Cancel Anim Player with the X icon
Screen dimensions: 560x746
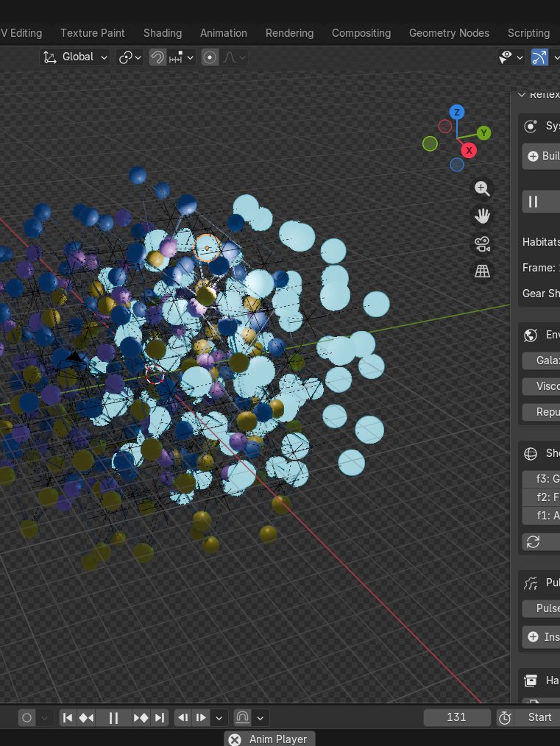[235, 739]
